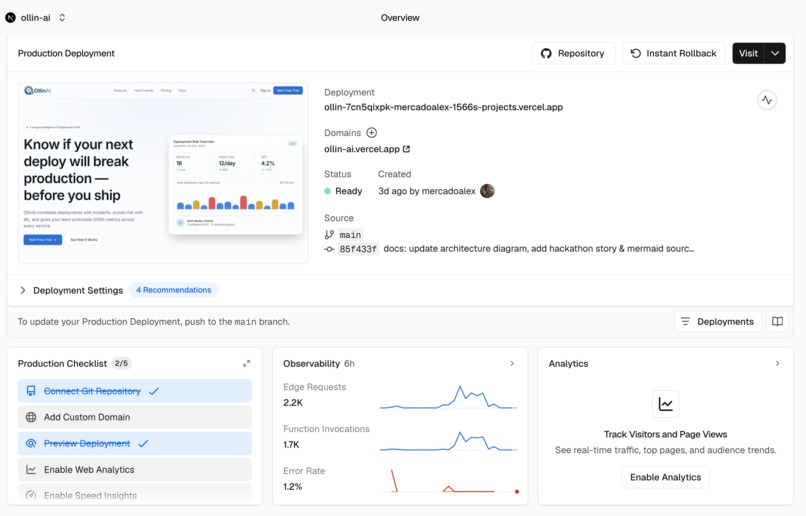Click the mercadoalex avatar
The height and width of the screenshot is (516, 806).
[487, 191]
